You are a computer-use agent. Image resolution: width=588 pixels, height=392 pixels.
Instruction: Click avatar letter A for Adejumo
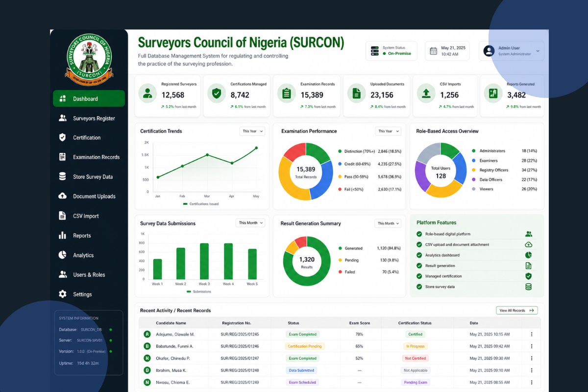pyautogui.click(x=147, y=334)
